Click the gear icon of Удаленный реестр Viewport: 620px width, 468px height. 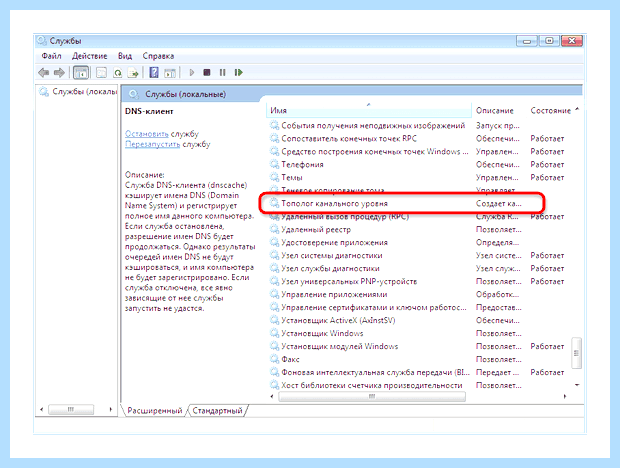point(274,229)
